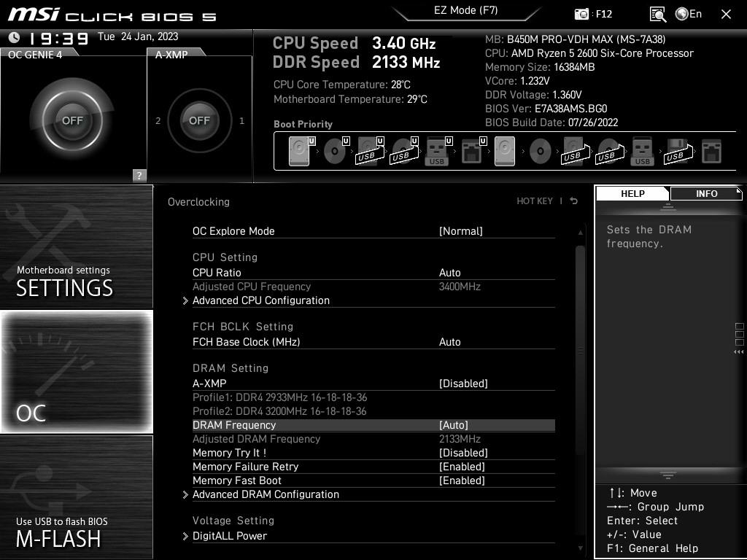Click the Adjusted CPU Frequency 3400MHz value
This screenshot has height=560, width=747.
460,287
